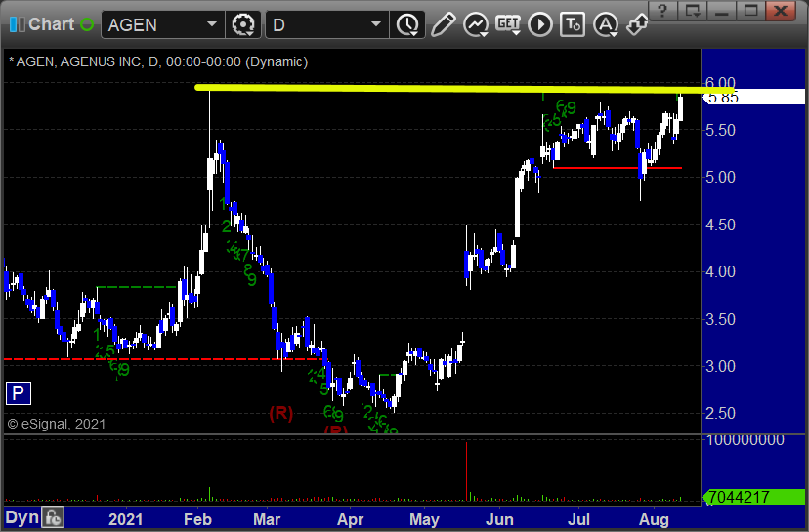Screen dimensions: 809x532
Task: Click the Mar label on time axis
Action: pos(266,519)
